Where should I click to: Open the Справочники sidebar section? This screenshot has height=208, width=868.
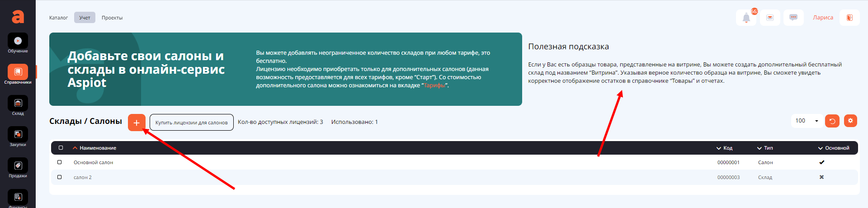(x=18, y=72)
